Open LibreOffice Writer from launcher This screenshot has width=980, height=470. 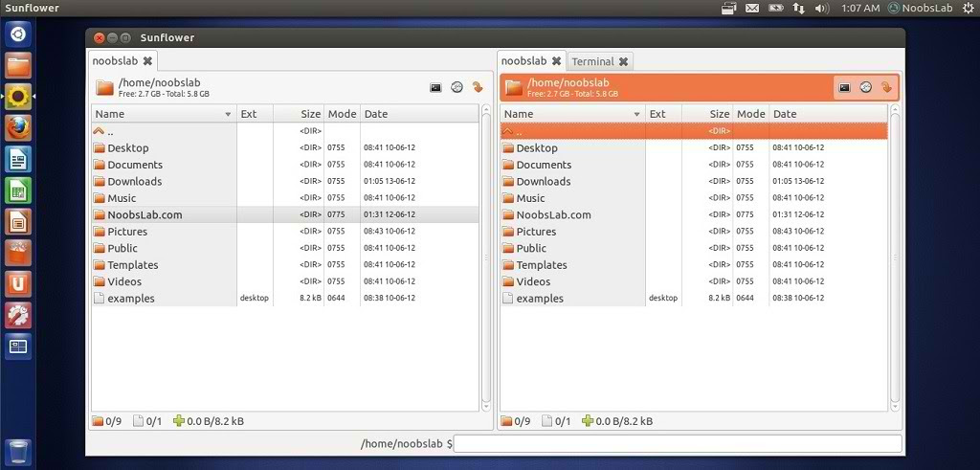point(18,159)
